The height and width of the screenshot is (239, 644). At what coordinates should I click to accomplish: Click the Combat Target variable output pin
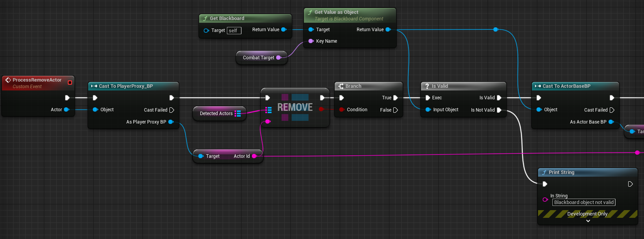pos(278,58)
